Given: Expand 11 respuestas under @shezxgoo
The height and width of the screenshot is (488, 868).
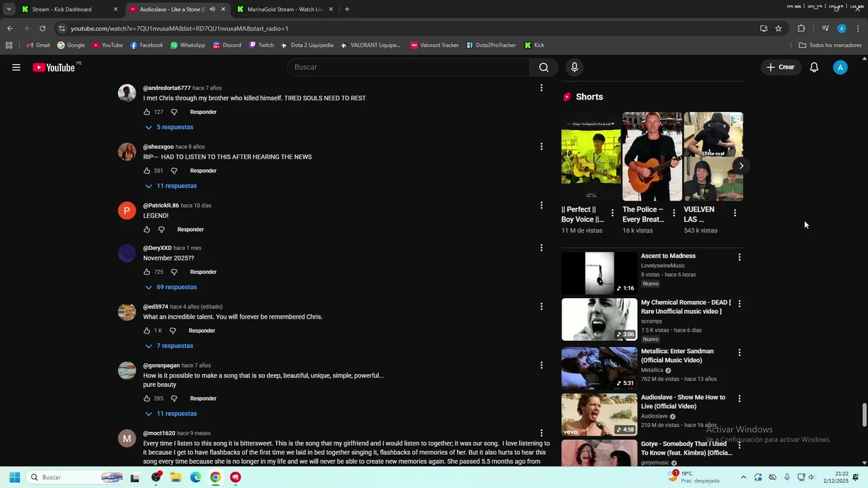Looking at the screenshot, I should coord(171,186).
